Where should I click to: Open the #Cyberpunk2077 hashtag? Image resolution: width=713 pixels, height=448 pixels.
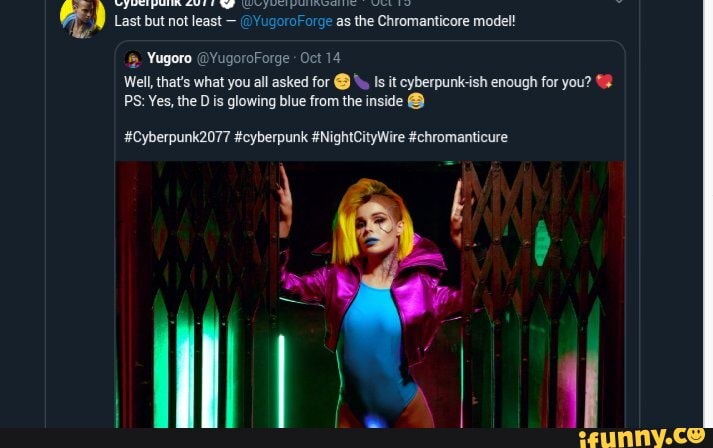[x=177, y=137]
